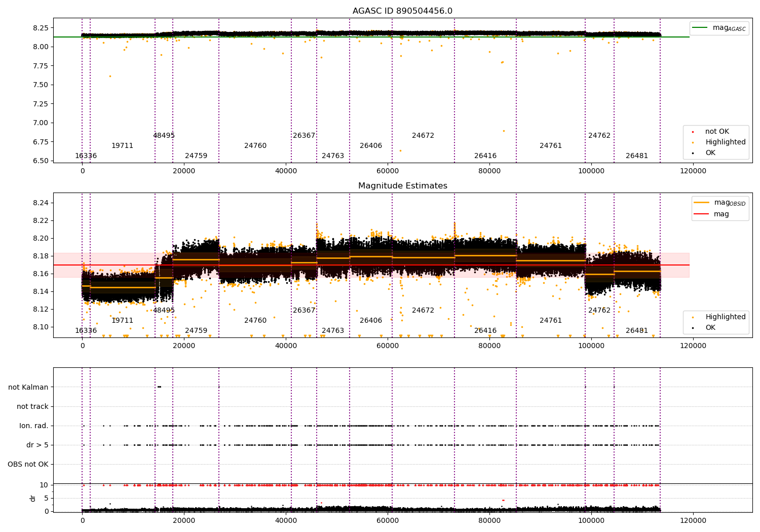Click obsid label 26416 in top panel
This screenshot has width=760, height=532.
click(485, 156)
